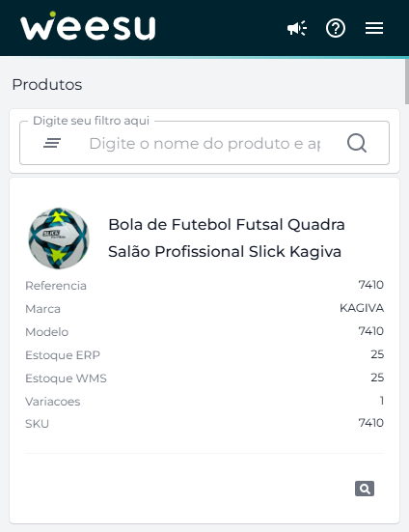The height and width of the screenshot is (532, 409).
Task: Focus the product name filter field
Action: click(204, 144)
